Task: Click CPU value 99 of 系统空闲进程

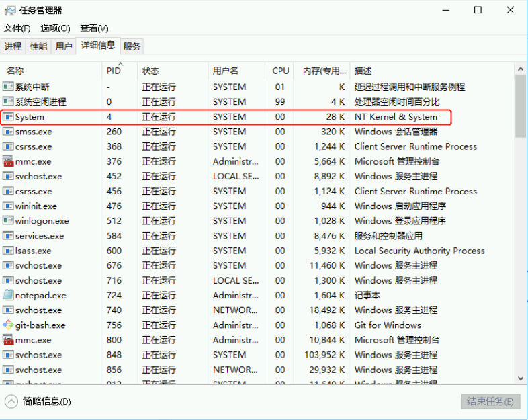Action: click(x=280, y=101)
